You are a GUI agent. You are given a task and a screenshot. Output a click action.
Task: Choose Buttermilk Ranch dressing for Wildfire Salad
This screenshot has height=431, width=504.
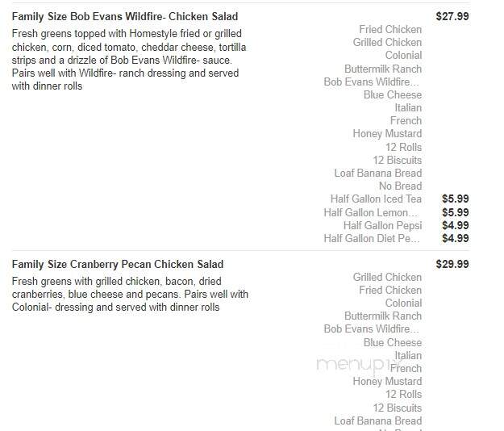pos(383,69)
